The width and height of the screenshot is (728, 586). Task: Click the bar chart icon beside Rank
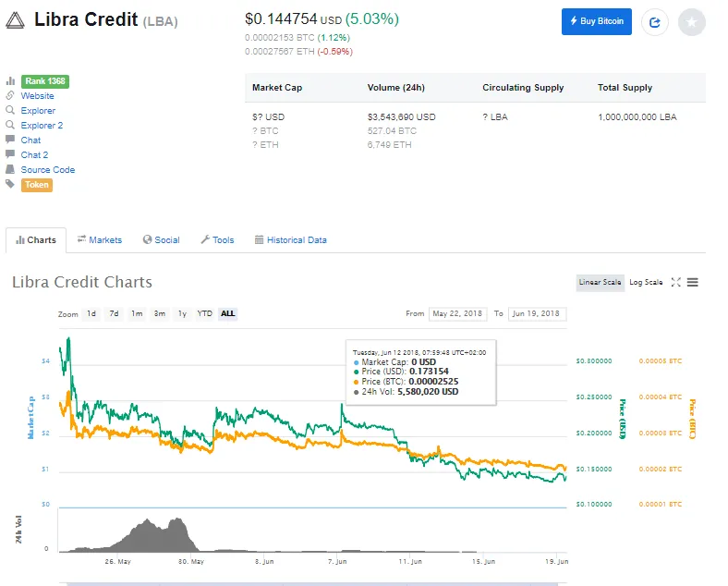pos(10,81)
